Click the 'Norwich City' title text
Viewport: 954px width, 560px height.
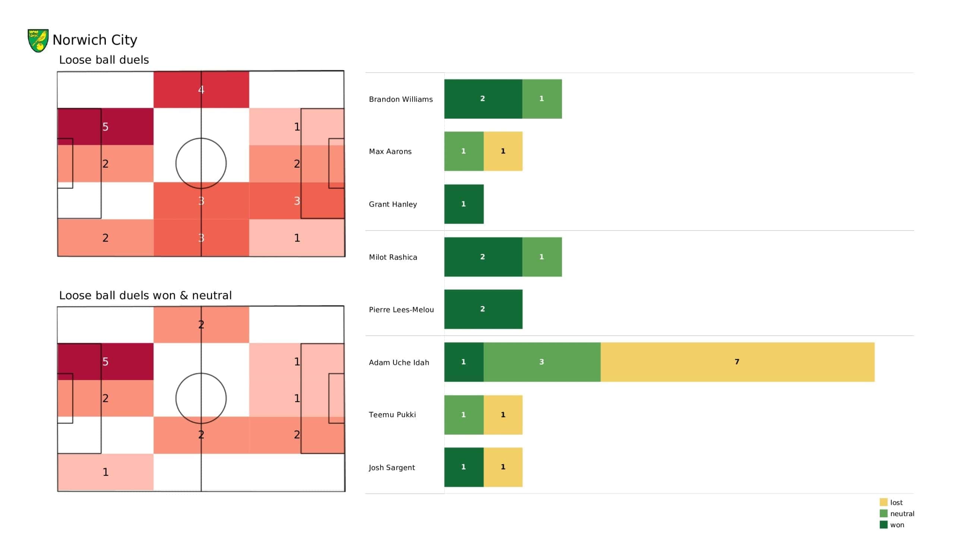95,40
